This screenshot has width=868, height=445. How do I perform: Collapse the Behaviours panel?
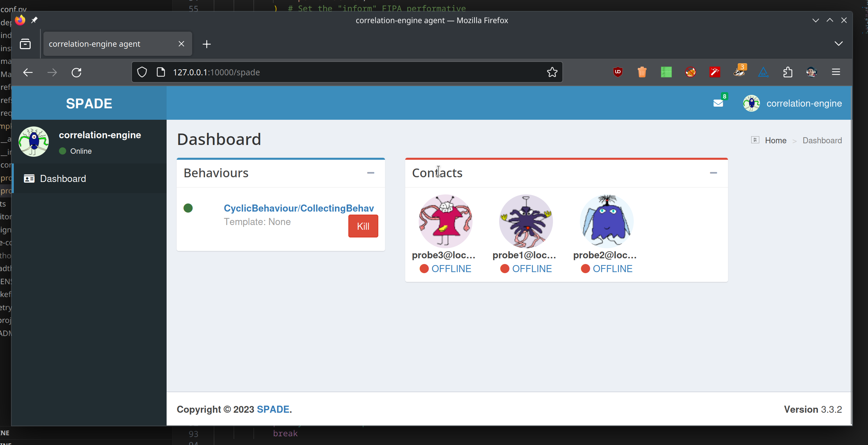371,173
